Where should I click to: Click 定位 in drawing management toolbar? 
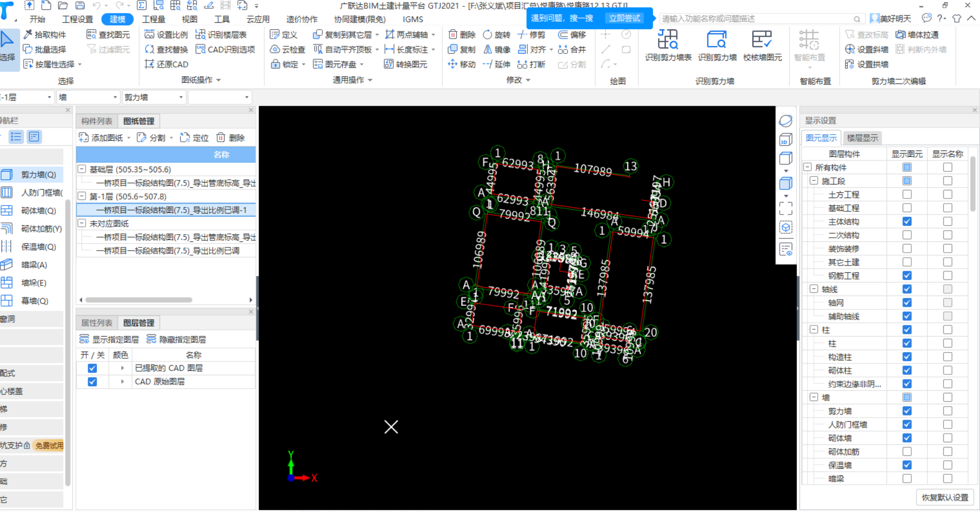[x=194, y=138]
